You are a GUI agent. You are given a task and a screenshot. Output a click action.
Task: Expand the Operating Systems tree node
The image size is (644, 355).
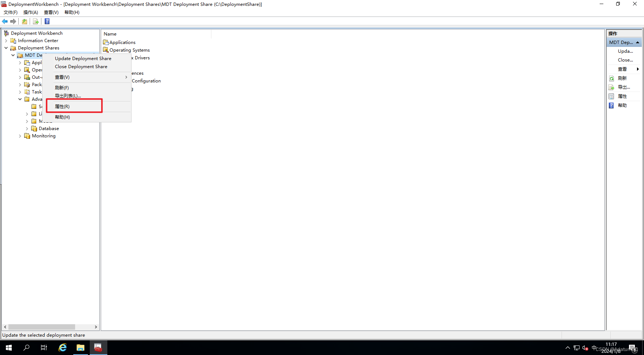(x=20, y=70)
